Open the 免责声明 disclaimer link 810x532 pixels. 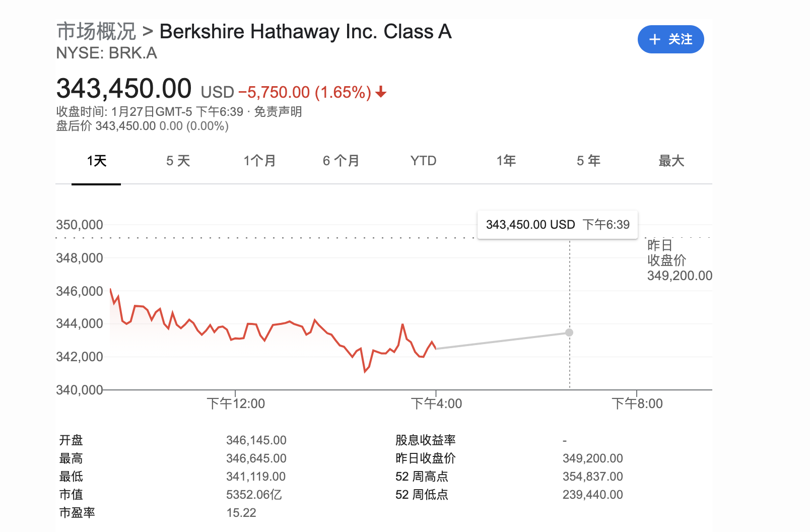(278, 111)
